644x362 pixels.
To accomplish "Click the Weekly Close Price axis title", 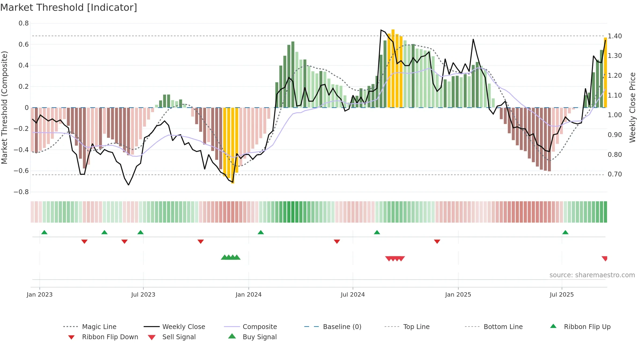I will 633,108.
